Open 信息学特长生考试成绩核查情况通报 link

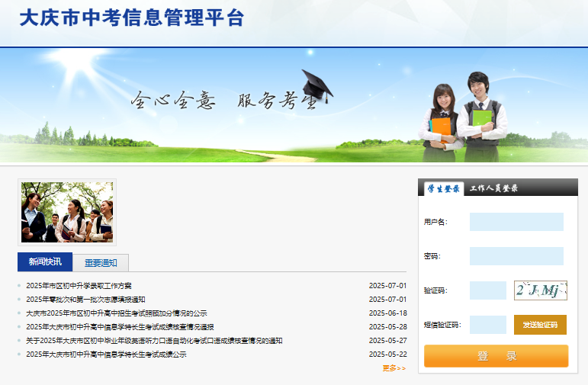click(120, 327)
